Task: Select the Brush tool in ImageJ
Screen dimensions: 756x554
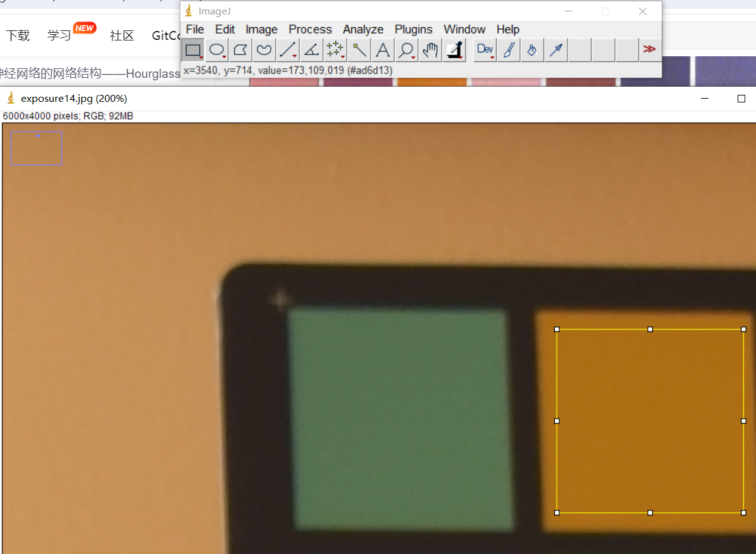Action: point(509,50)
